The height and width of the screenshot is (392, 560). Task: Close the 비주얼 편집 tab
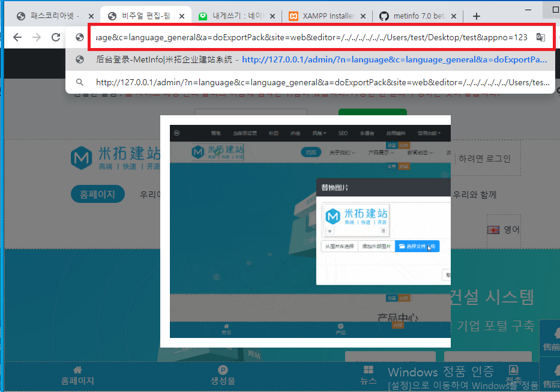tap(182, 16)
